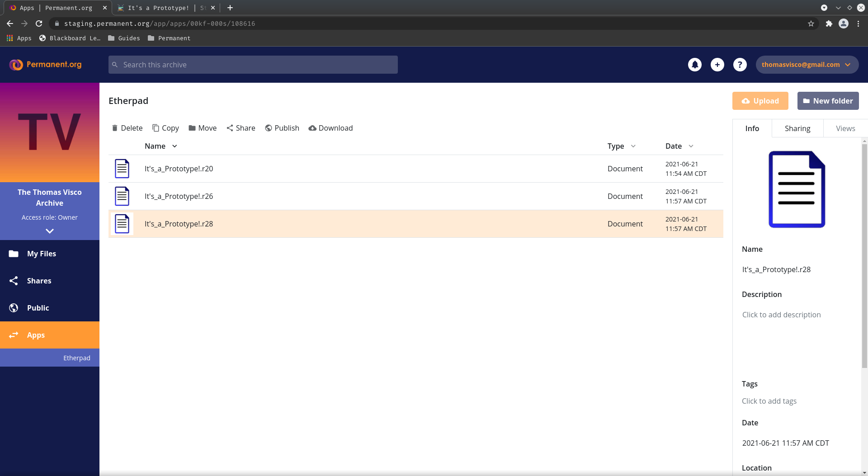Select Apps in sidebar
Screen dimensions: 868x476
50,335
